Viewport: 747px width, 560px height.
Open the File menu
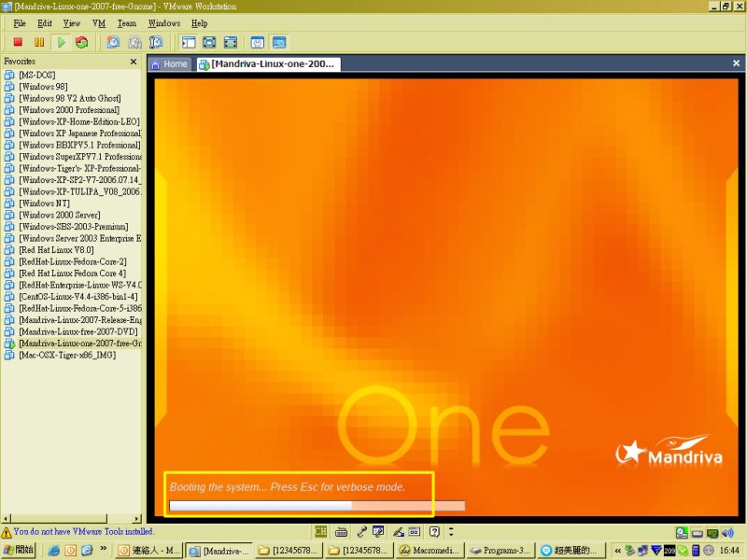click(x=20, y=23)
